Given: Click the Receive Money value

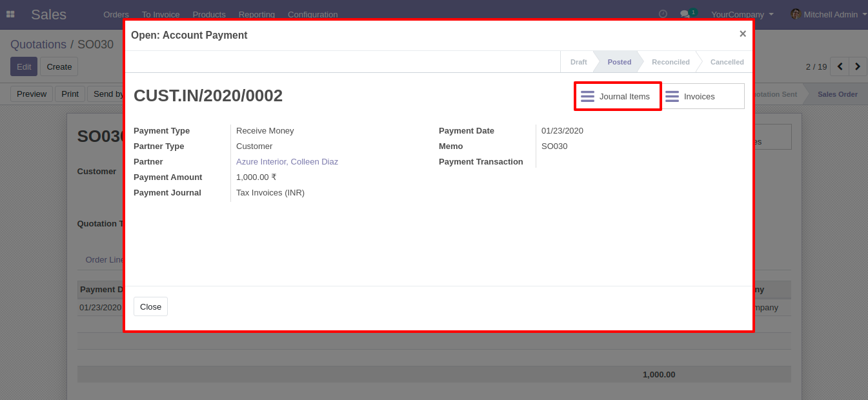Looking at the screenshot, I should 265,131.
